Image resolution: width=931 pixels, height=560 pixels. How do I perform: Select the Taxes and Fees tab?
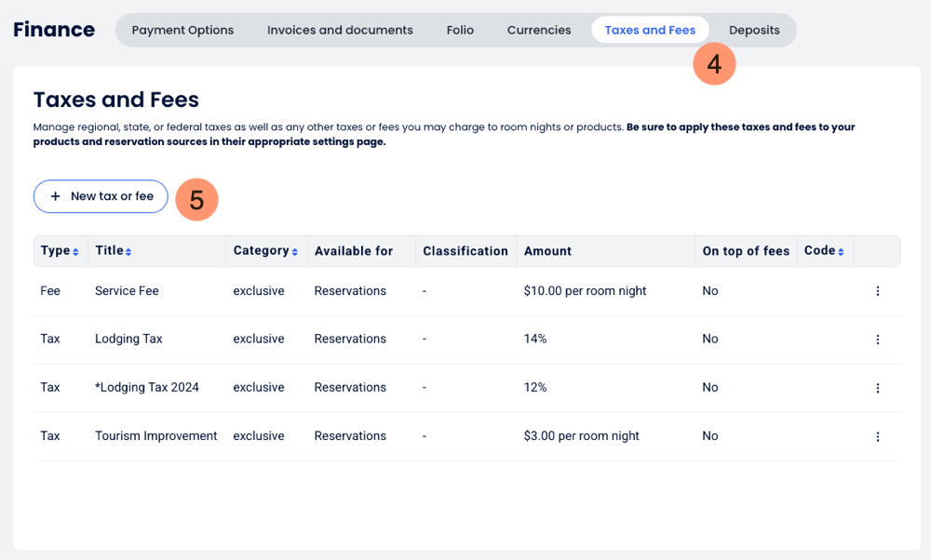click(650, 30)
